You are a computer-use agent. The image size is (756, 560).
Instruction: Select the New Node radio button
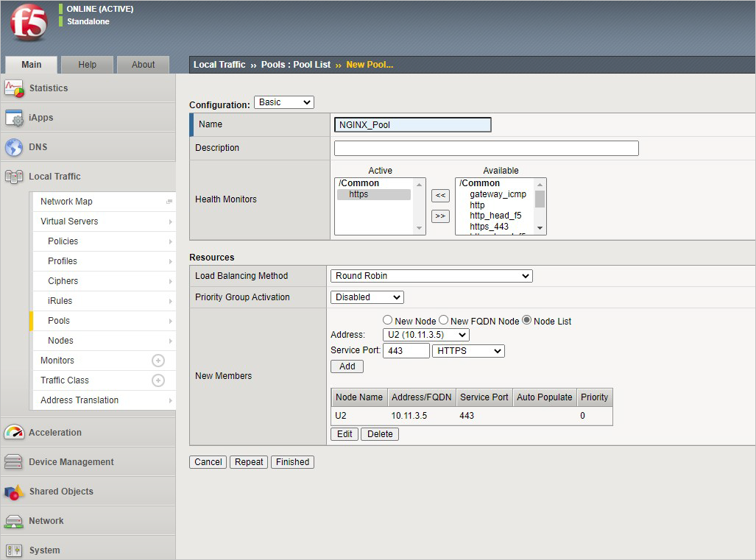[387, 320]
